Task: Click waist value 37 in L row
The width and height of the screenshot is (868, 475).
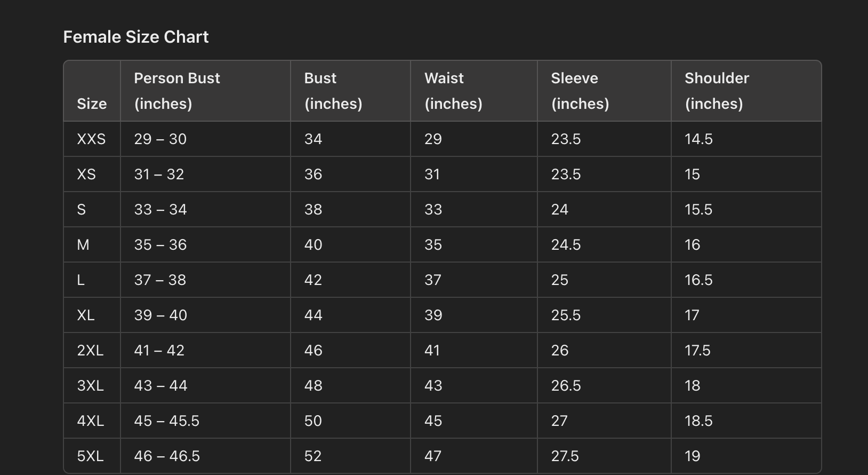Action: [432, 280]
